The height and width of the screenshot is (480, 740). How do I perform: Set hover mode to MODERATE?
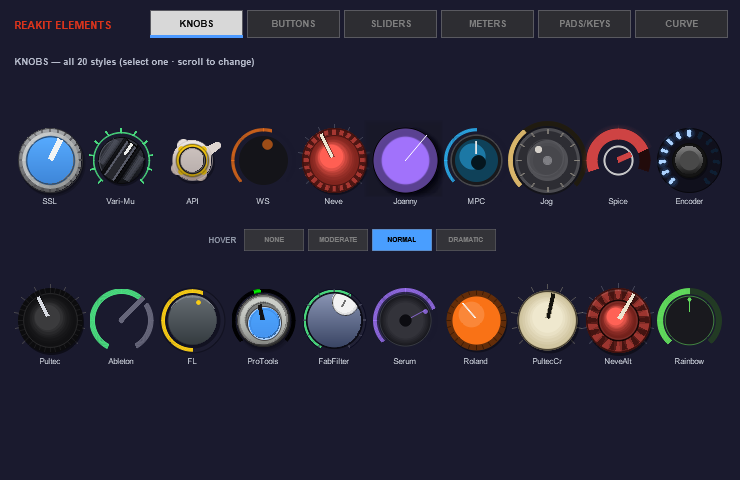click(338, 240)
